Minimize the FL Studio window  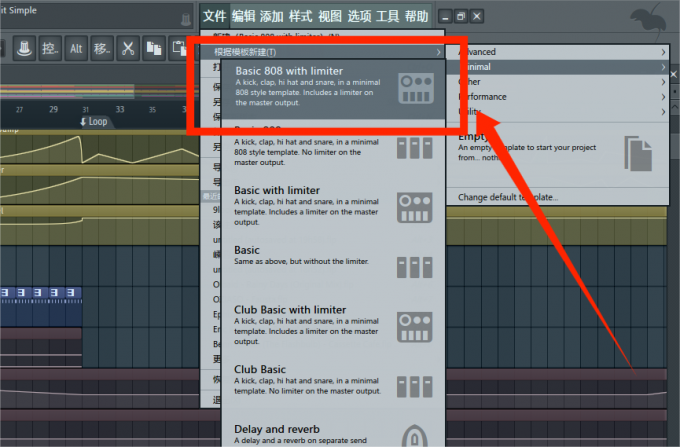[x=445, y=16]
